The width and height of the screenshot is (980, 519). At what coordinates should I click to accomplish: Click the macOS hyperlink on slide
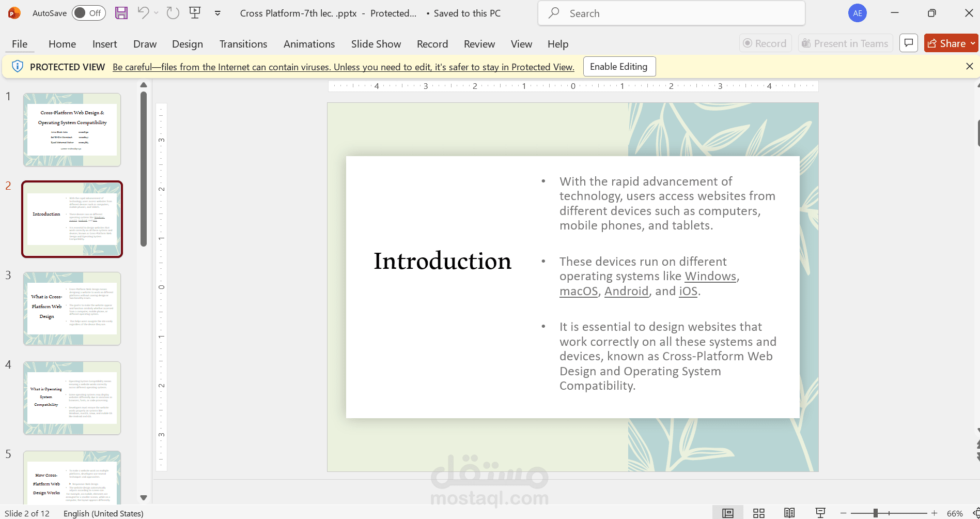coord(579,291)
